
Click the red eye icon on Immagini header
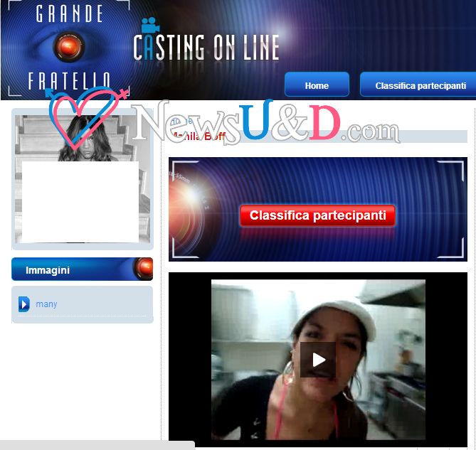(143, 269)
